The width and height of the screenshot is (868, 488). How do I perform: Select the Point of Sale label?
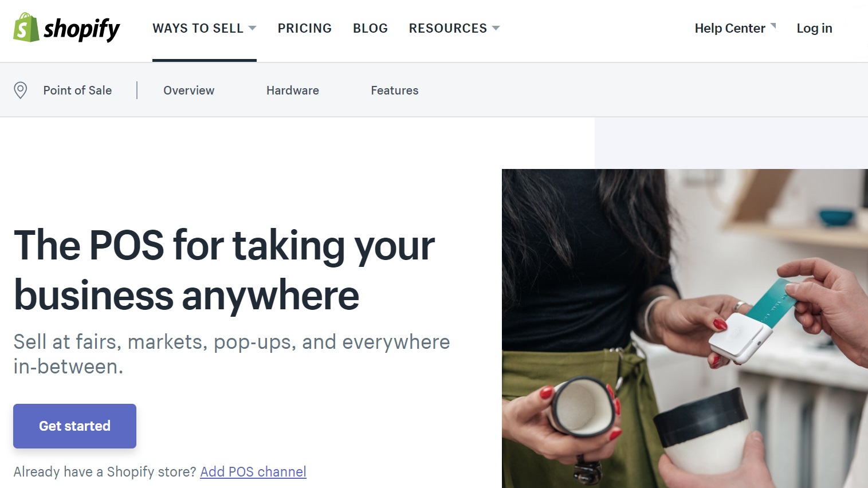click(x=77, y=90)
